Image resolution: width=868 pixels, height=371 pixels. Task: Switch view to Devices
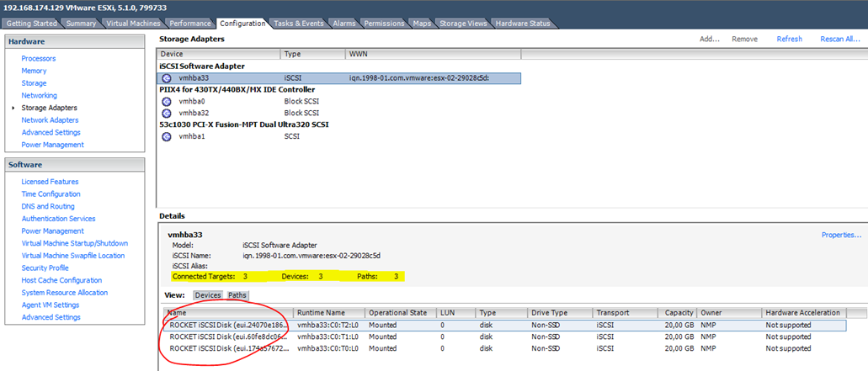(x=208, y=295)
